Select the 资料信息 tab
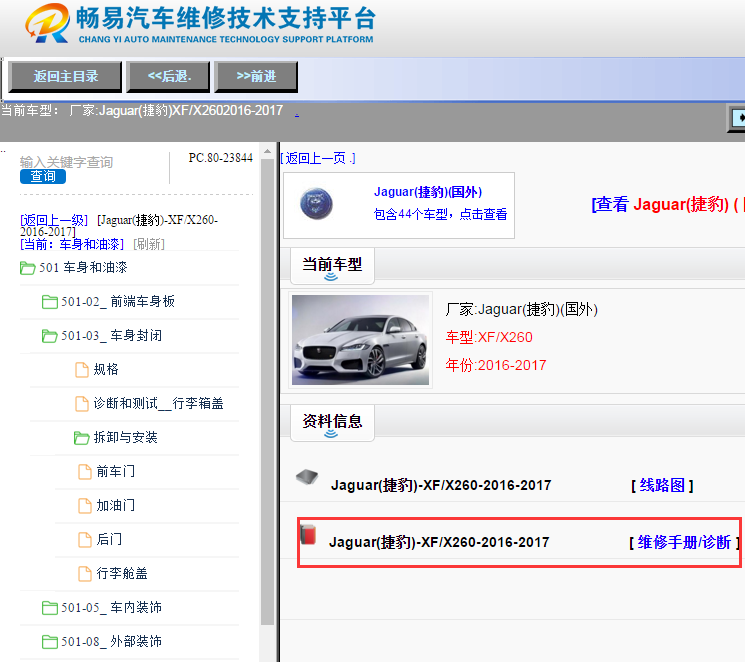 pos(332,422)
